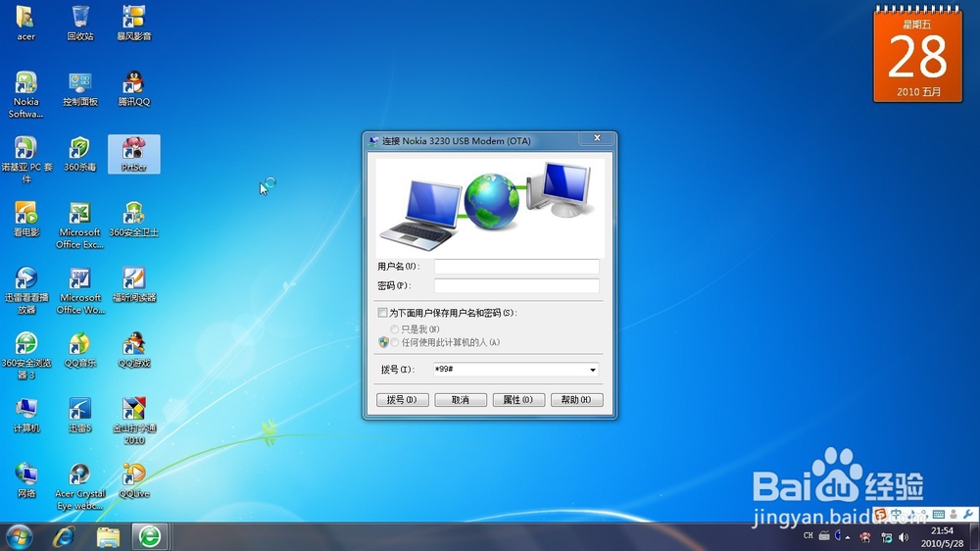Open QQ游戏 desktop shortcut
The height and width of the screenshot is (551, 980).
[x=133, y=350]
